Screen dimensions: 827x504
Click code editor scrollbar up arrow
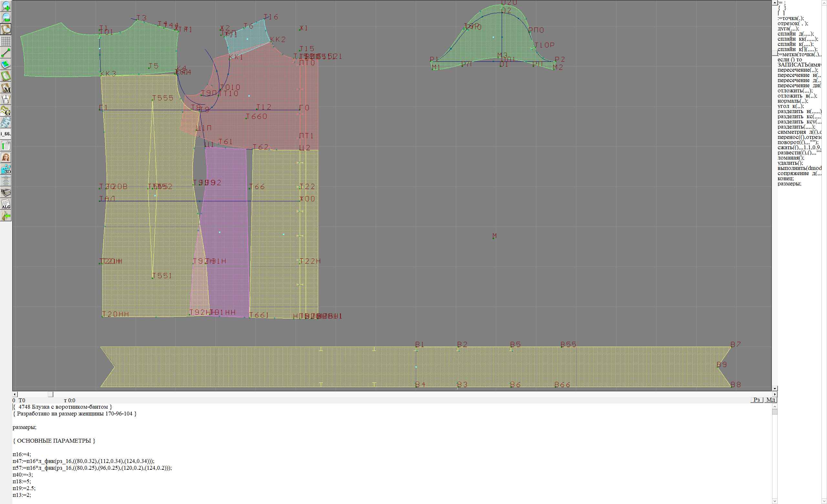(x=775, y=406)
